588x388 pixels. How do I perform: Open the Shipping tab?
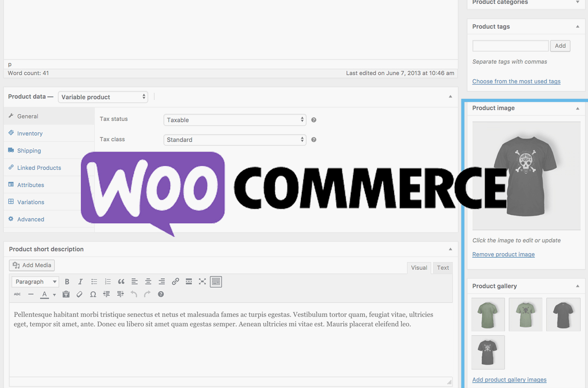coord(49,150)
